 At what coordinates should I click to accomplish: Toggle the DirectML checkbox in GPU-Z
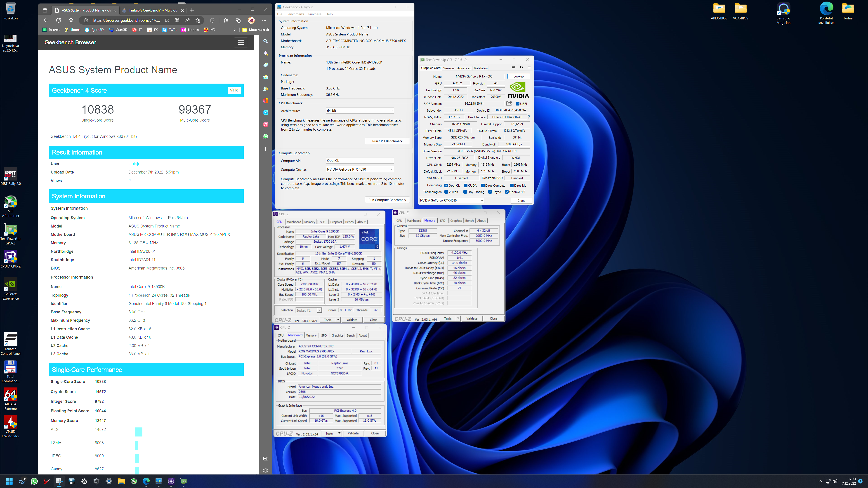(x=512, y=185)
